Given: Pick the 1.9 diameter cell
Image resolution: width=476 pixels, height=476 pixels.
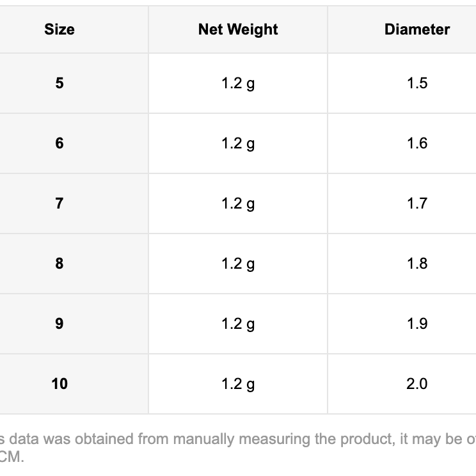Looking at the screenshot, I should point(416,324).
